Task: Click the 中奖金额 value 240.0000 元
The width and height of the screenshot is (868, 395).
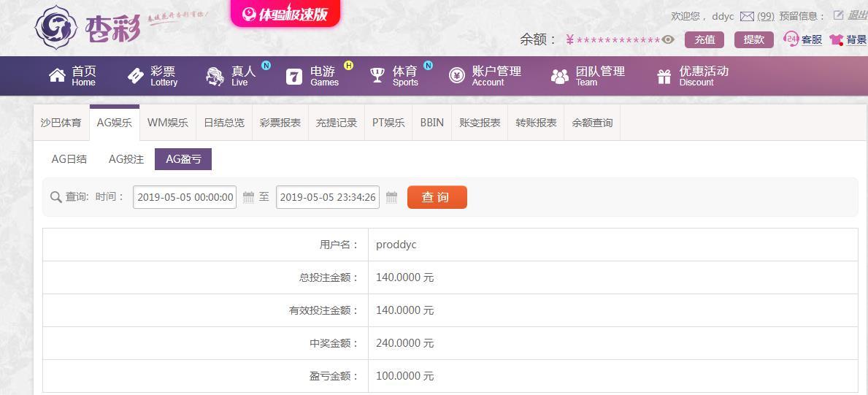Action: click(x=404, y=343)
